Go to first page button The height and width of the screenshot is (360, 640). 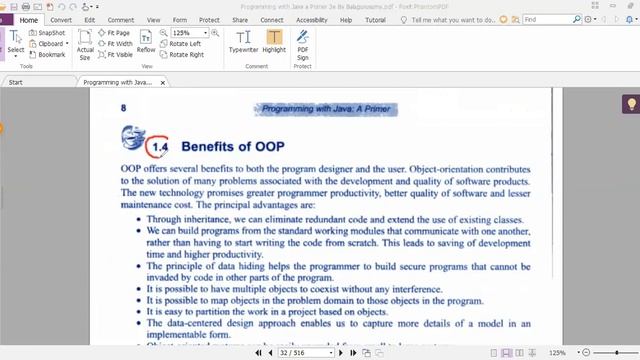coord(258,353)
